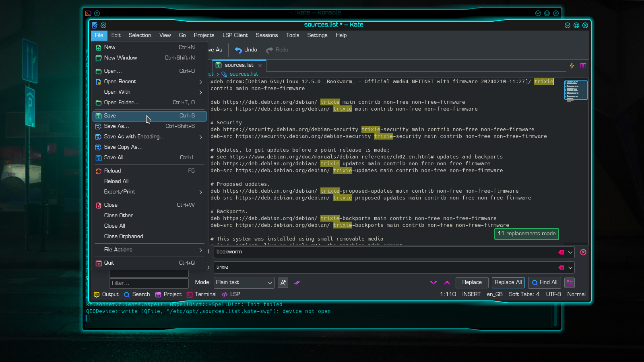Open the Project tool view
The width and height of the screenshot is (644, 362).
[x=168, y=294]
